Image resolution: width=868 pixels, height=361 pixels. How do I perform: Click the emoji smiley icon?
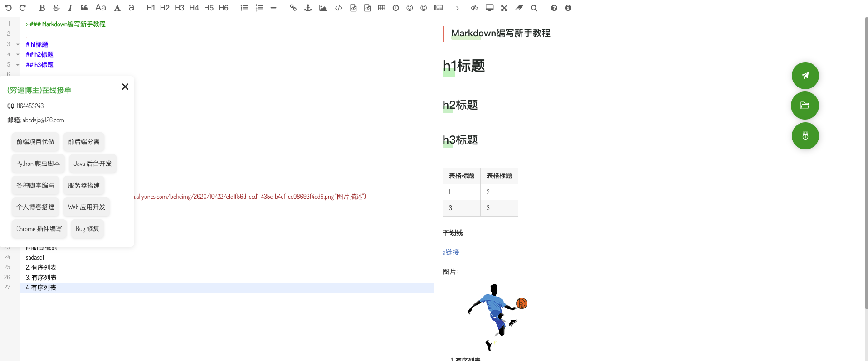pos(410,8)
